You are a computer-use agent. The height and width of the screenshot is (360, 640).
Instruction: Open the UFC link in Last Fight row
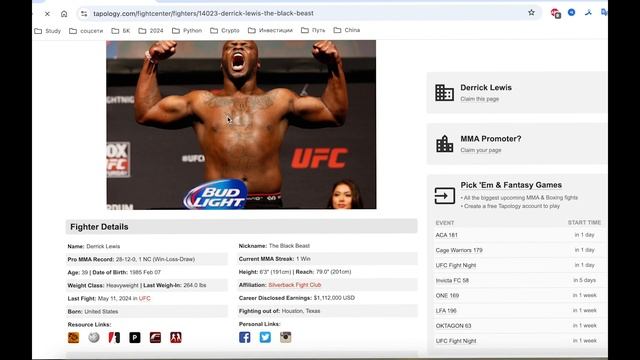coord(144,298)
